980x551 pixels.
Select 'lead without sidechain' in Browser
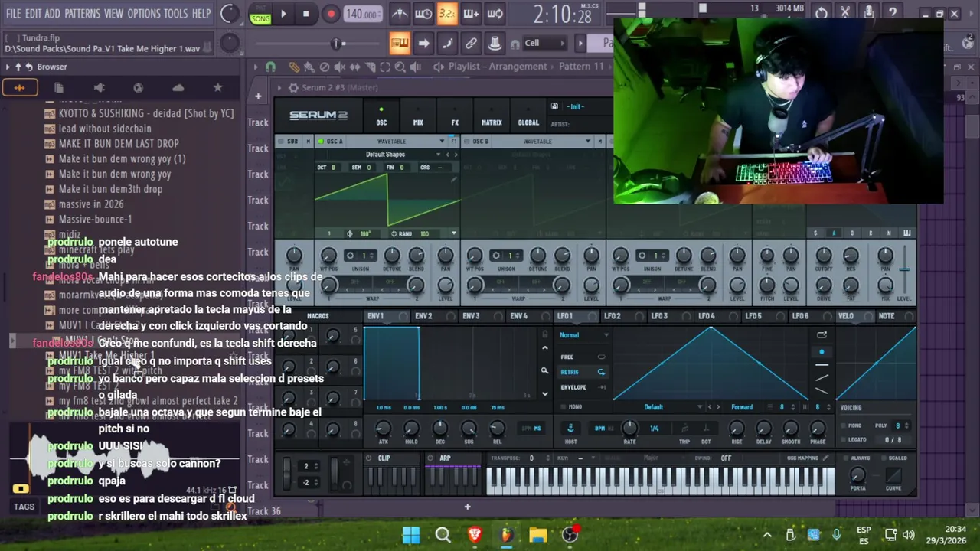(105, 129)
